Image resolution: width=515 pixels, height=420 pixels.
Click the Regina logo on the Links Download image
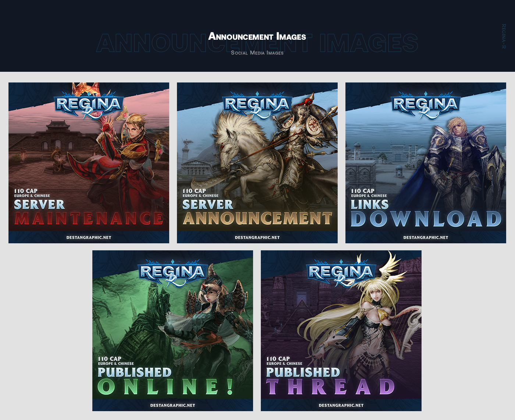tap(425, 105)
